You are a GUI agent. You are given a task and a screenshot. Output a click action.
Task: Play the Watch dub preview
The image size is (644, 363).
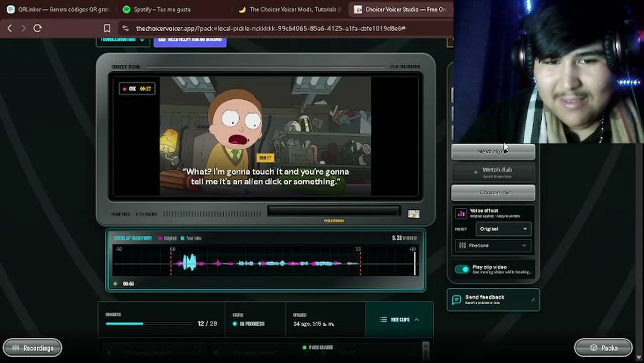pyautogui.click(x=493, y=172)
